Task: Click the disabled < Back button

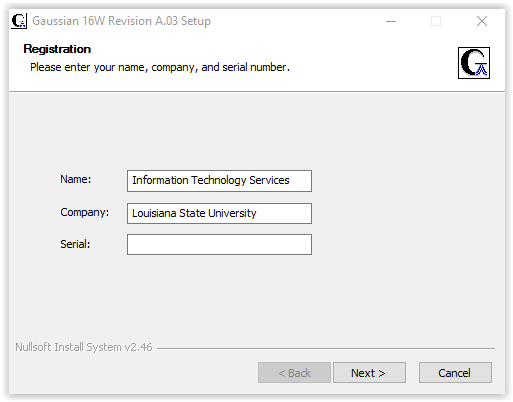Action: [x=294, y=373]
